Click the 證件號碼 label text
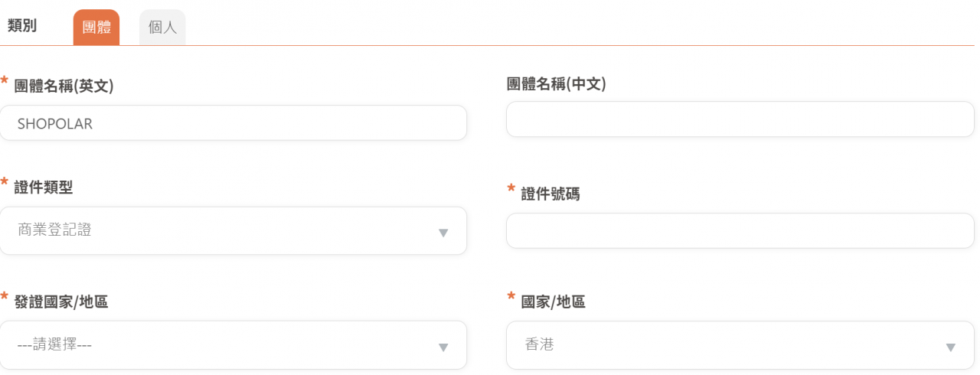Viewport: 980px width, 375px height. click(x=550, y=194)
